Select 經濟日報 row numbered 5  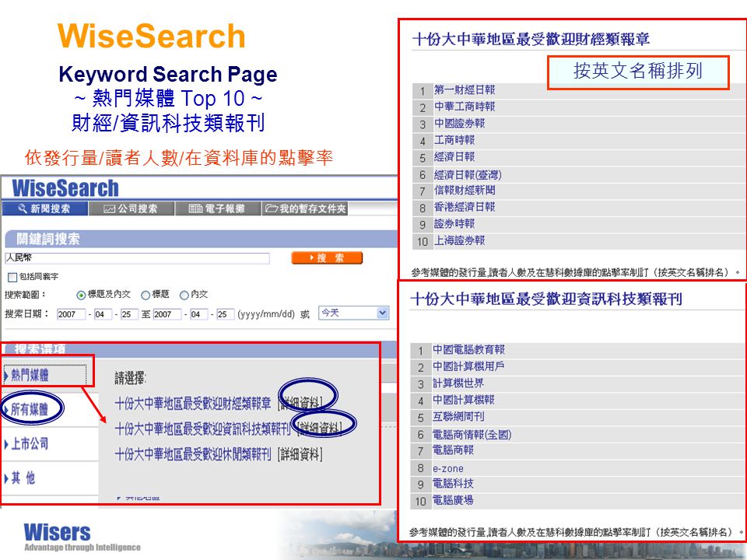pos(454,156)
